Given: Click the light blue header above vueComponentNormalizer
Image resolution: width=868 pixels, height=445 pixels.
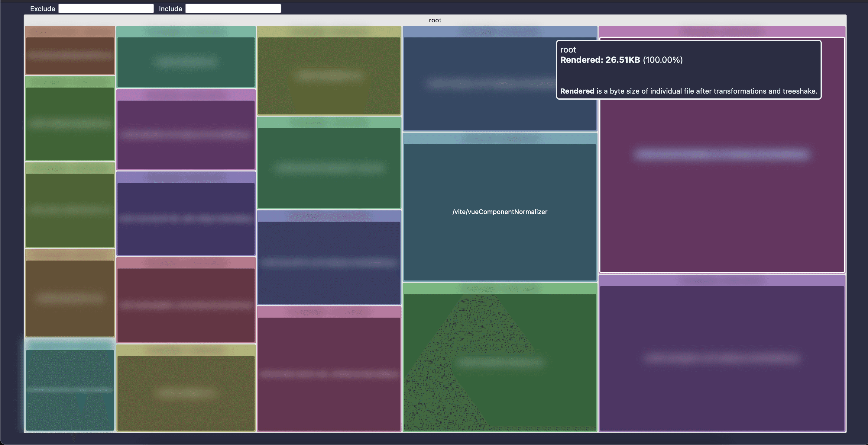Looking at the screenshot, I should tap(500, 138).
